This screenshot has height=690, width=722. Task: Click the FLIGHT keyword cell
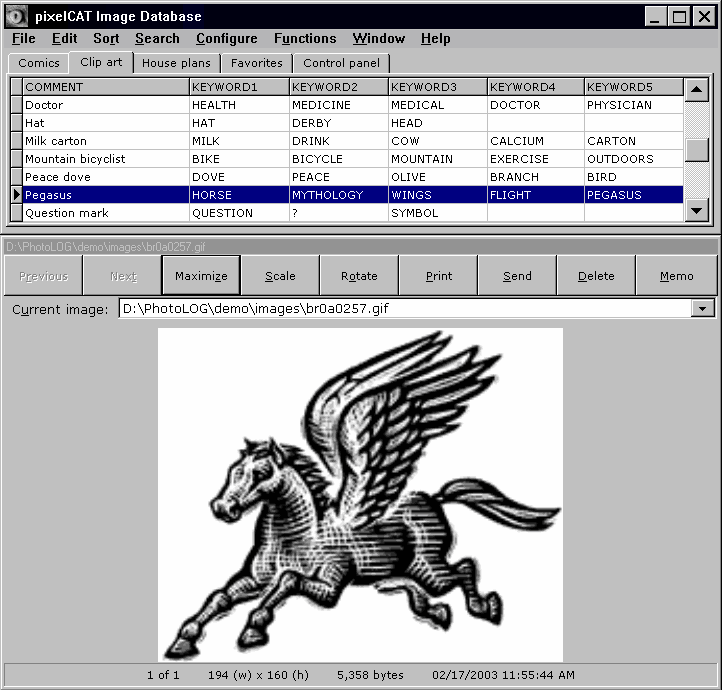[x=536, y=195]
